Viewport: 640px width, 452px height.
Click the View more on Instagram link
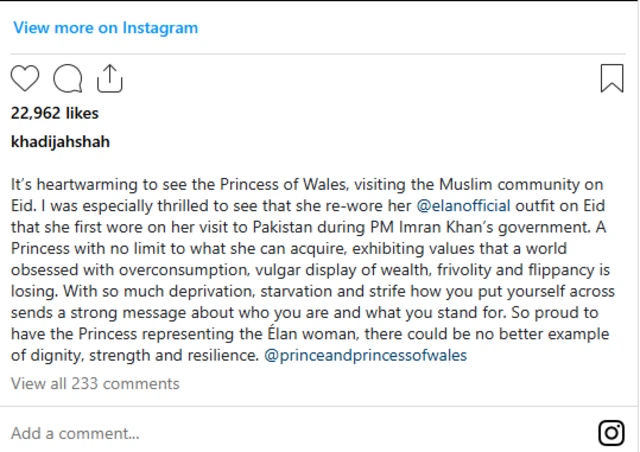point(105,28)
